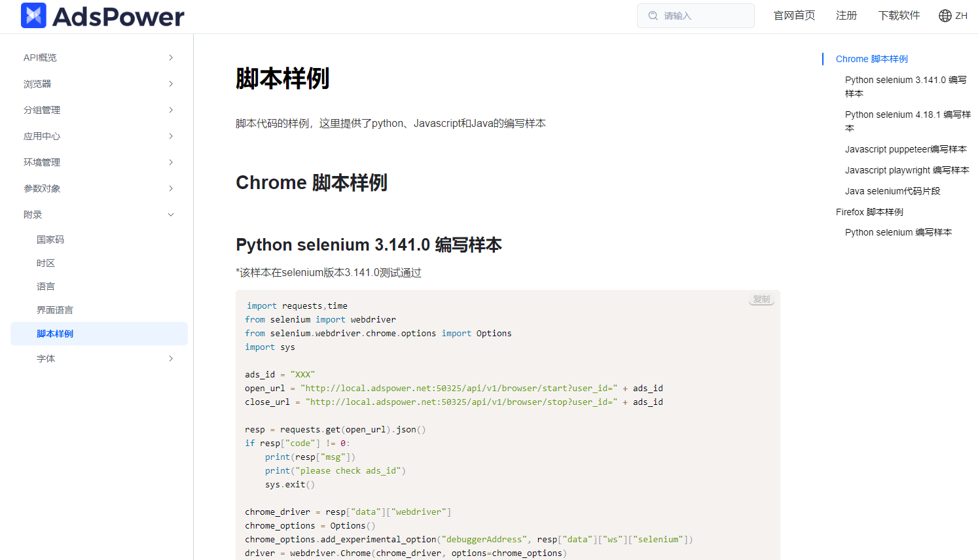Jump to Python selenium 4.18.1 编写样本 outline link

tap(908, 121)
